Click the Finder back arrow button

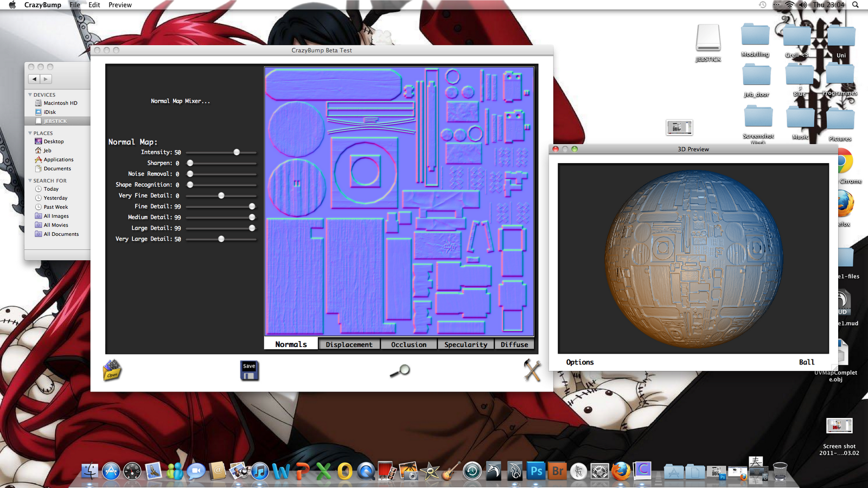coord(34,79)
